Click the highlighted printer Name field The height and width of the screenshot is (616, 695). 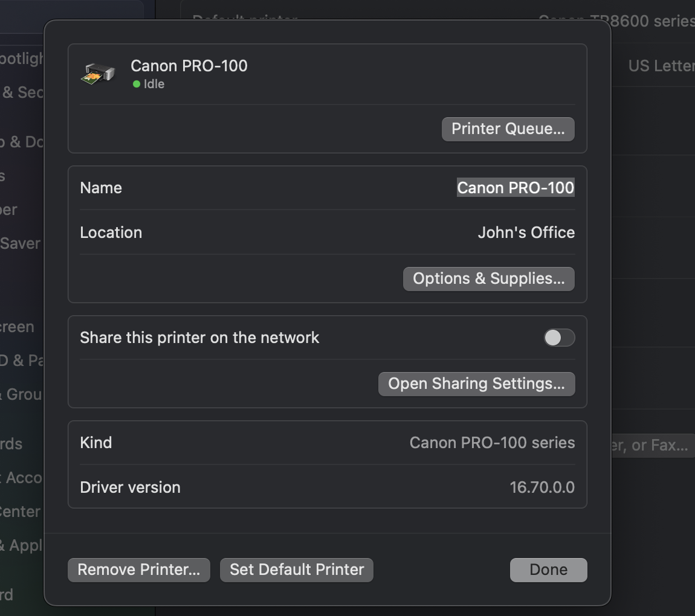click(515, 188)
